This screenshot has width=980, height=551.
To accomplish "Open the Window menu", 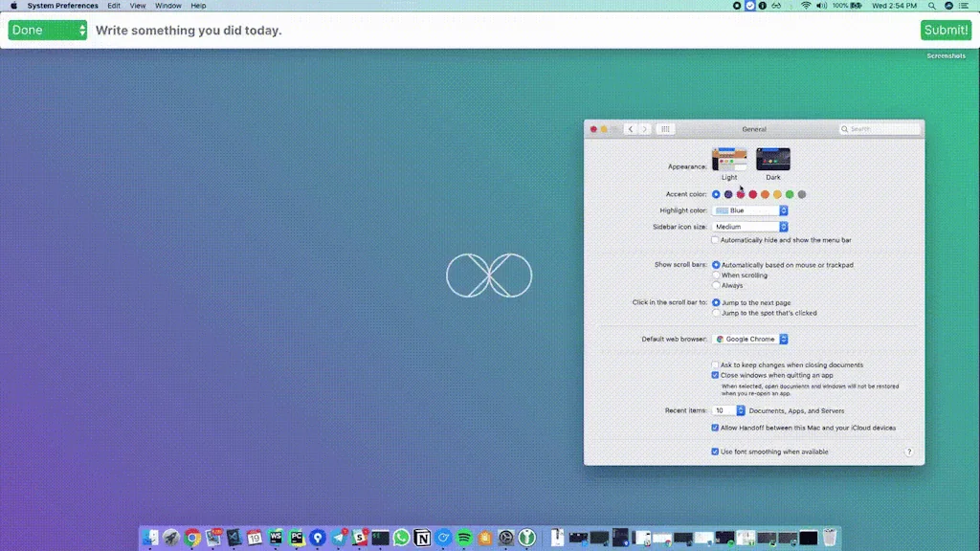I will 168,6.
